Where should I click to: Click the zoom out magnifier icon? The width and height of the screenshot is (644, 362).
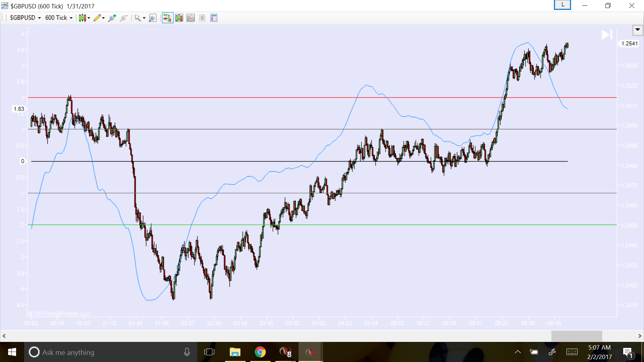(x=123, y=18)
